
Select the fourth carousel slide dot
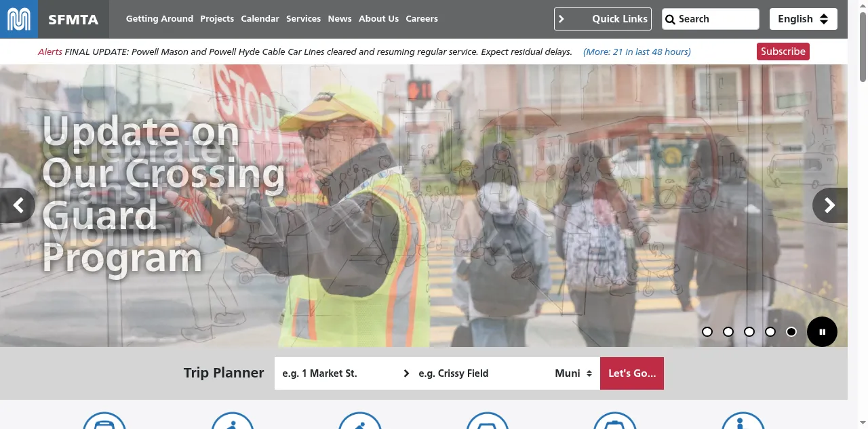coord(770,331)
